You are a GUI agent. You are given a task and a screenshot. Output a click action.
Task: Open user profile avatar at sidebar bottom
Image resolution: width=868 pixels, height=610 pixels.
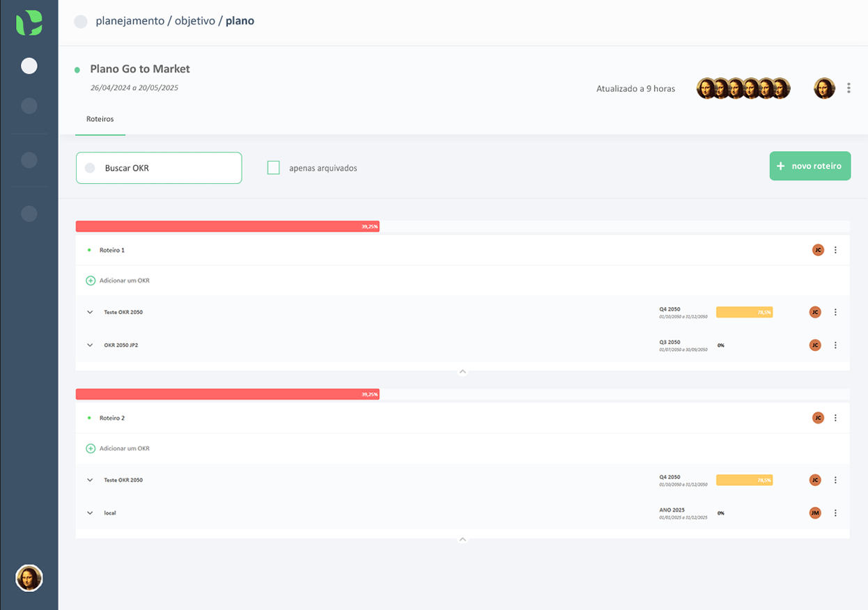coord(29,578)
